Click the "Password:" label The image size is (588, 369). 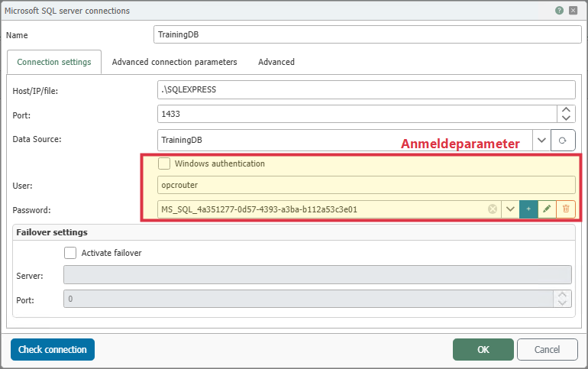[x=31, y=210]
